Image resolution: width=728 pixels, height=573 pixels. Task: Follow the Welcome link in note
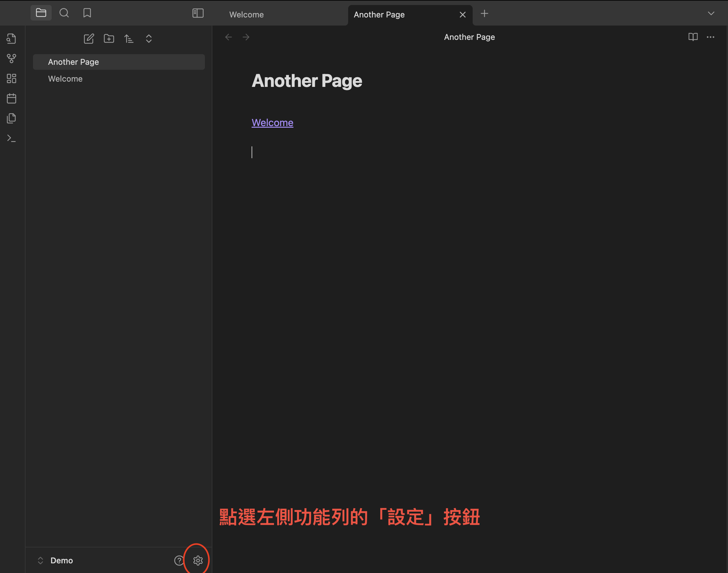272,123
